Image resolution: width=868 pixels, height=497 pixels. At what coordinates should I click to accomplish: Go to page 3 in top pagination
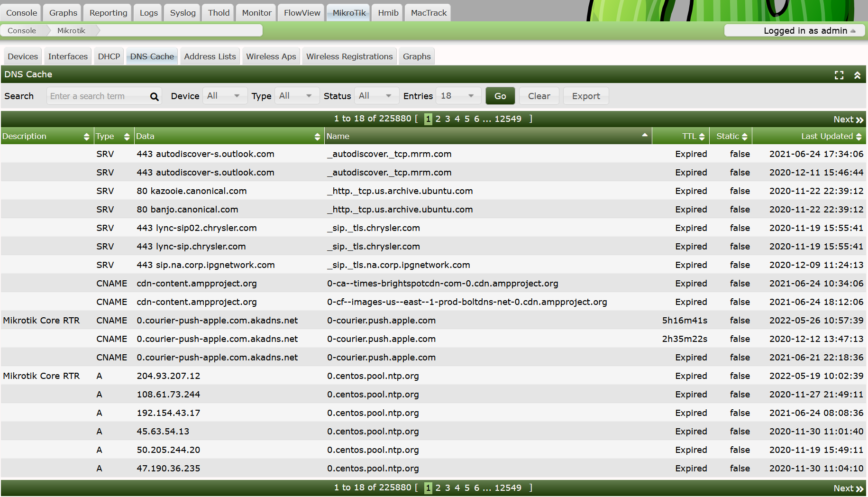coord(448,119)
